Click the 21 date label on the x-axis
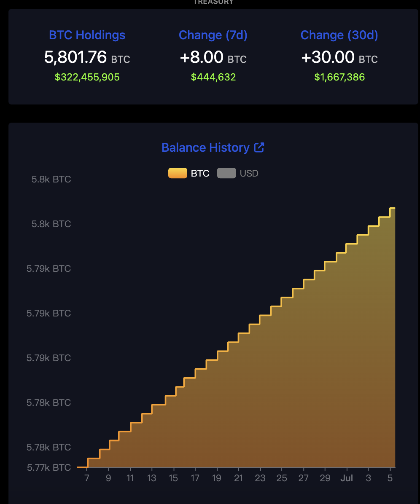The width and height of the screenshot is (420, 504). click(238, 478)
